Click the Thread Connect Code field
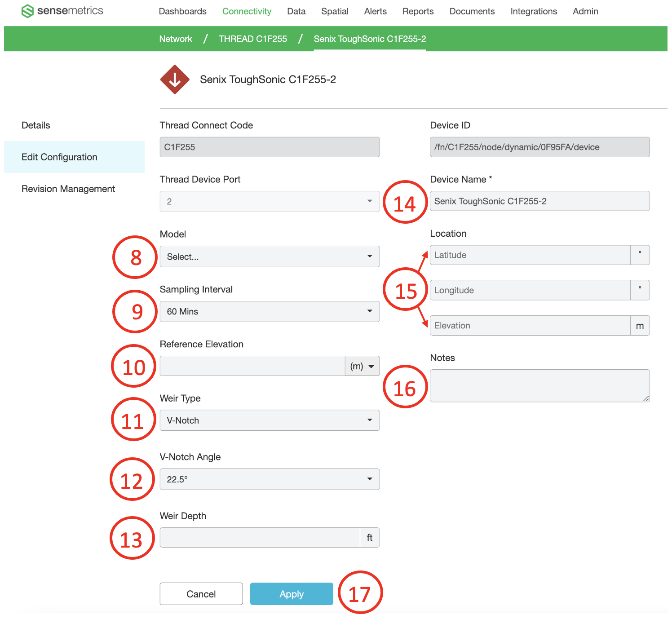The image size is (672, 619). [270, 147]
